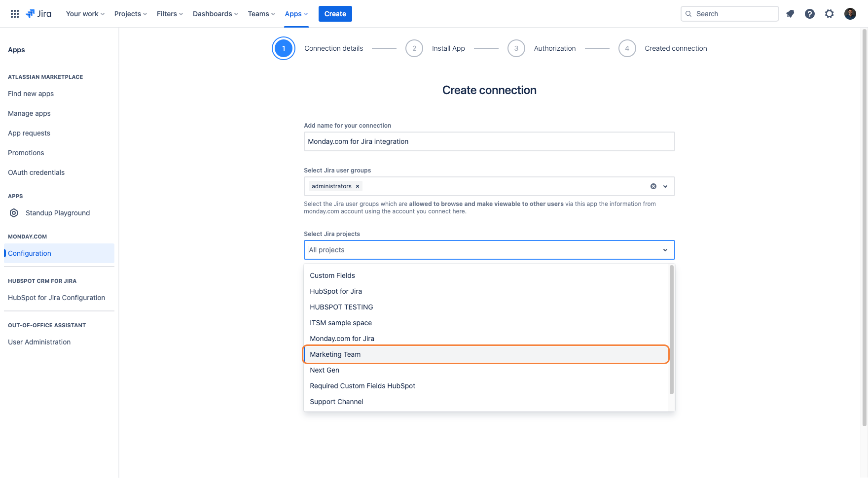
Task: Click step 1 Connection details circle
Action: [284, 48]
